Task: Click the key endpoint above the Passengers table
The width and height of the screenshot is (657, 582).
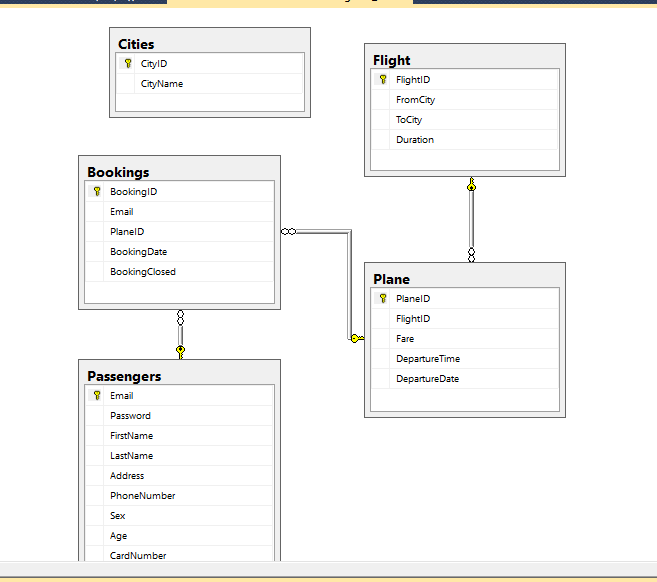Action: (x=180, y=351)
